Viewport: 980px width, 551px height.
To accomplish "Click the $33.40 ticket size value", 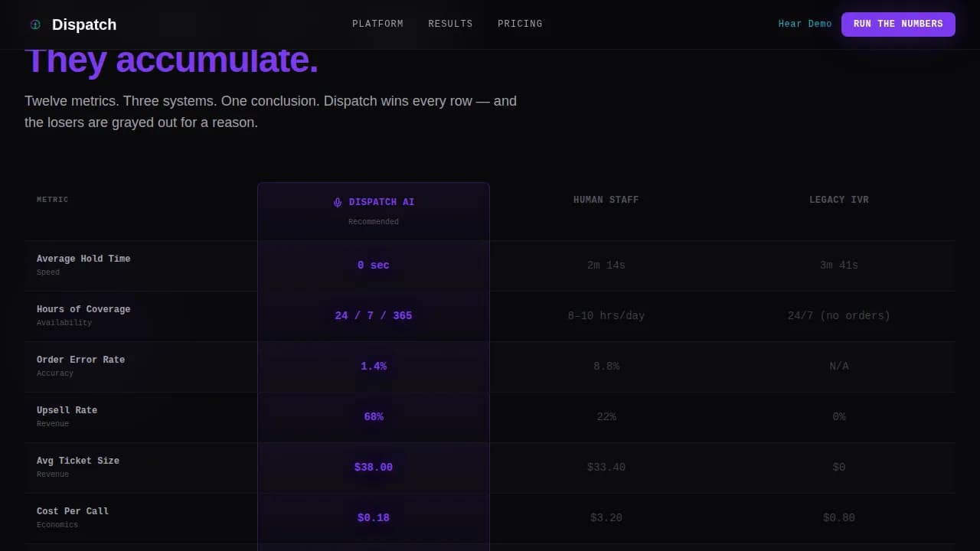I will [x=606, y=468].
